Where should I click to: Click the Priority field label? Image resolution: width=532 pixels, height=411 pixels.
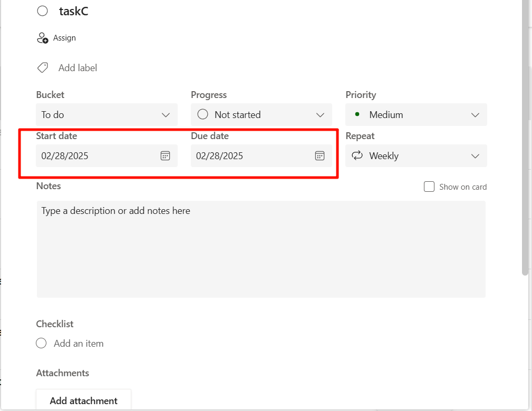361,95
